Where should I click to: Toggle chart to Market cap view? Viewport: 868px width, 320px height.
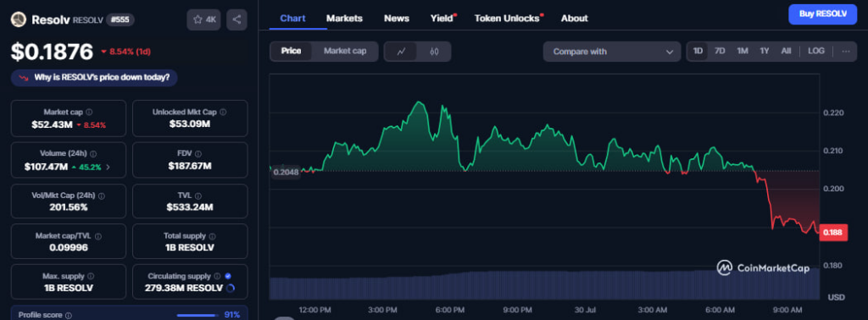point(345,52)
